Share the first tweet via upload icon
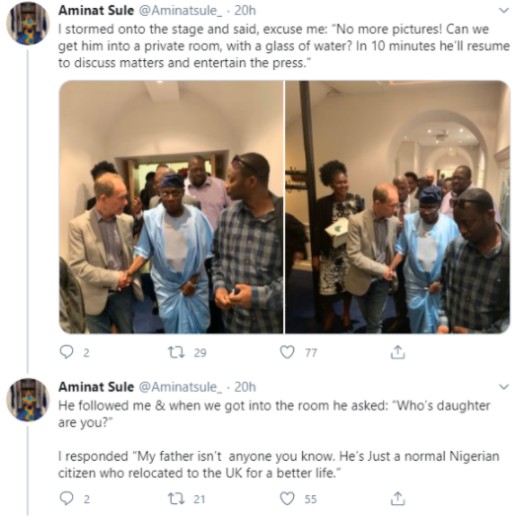 pos(398,352)
